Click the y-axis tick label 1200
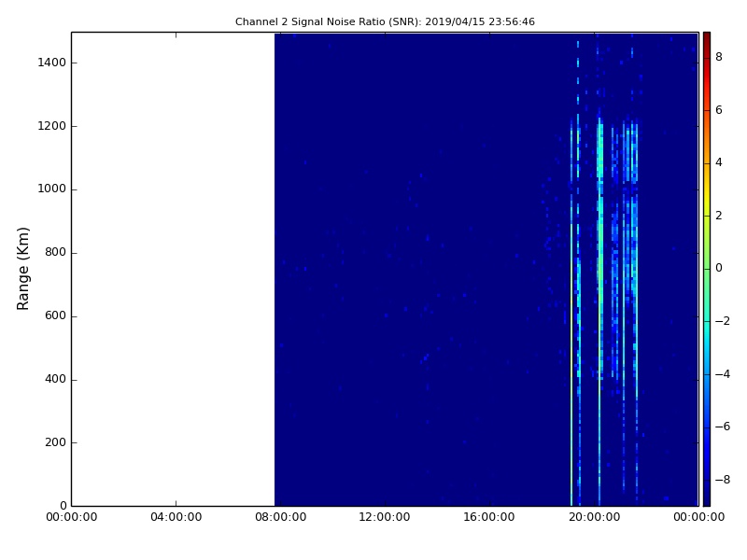Viewport: 747px width, 560px height. (52, 126)
